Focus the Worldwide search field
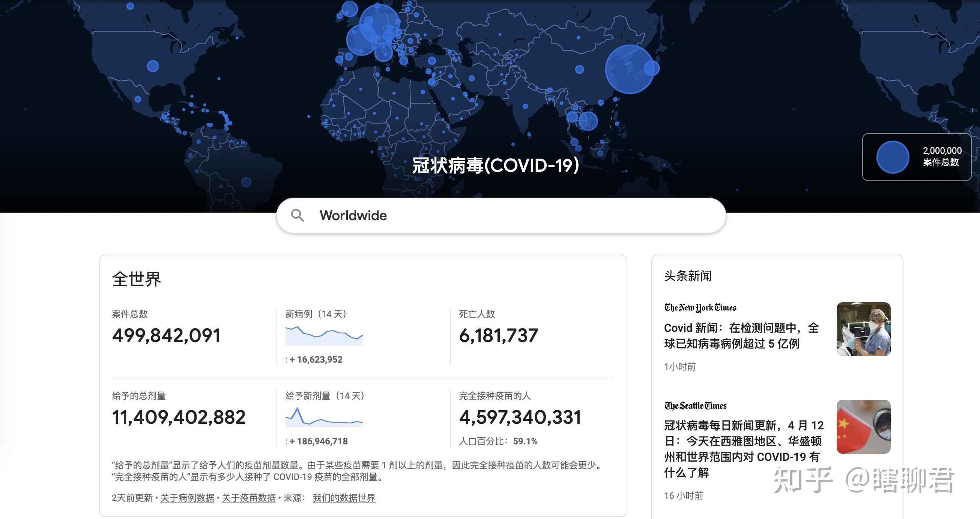This screenshot has height=519, width=980. click(x=501, y=216)
